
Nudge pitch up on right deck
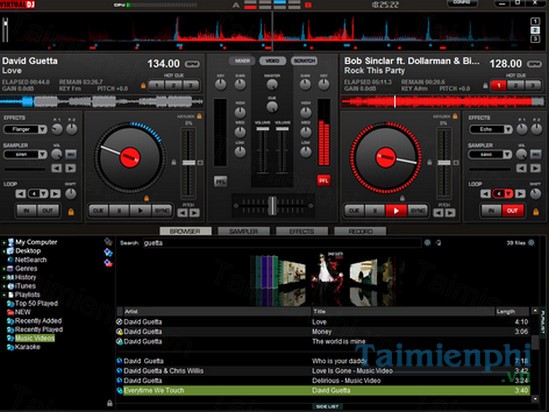click(450, 213)
